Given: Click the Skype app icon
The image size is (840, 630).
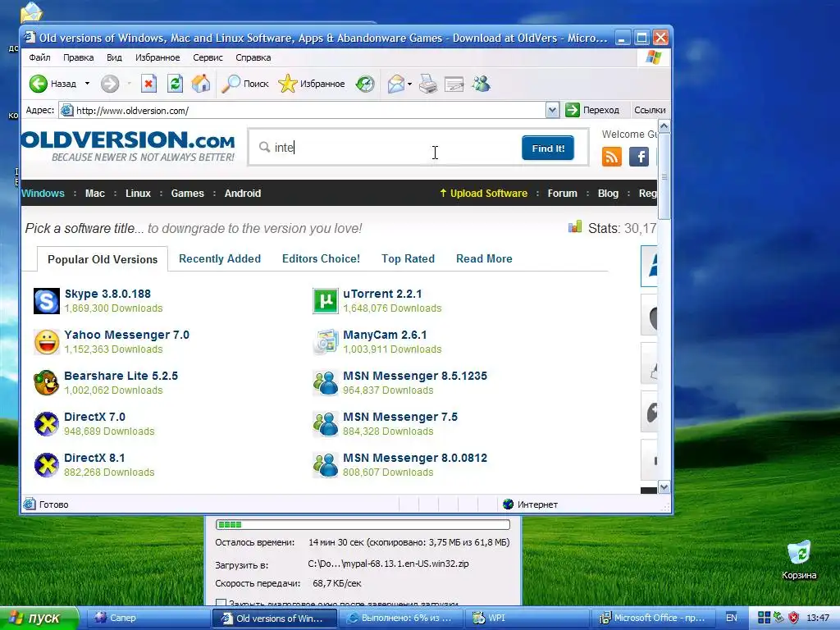Looking at the screenshot, I should [x=47, y=300].
